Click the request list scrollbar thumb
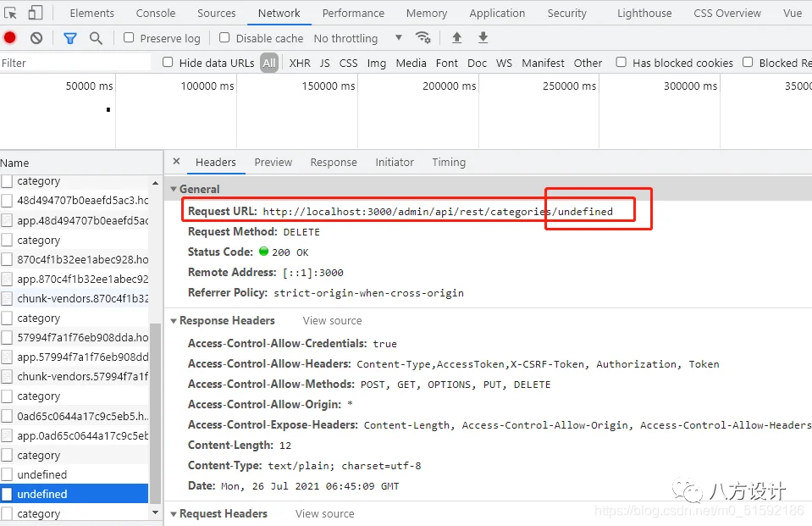Screen dimensions: 812x526 coord(155,413)
